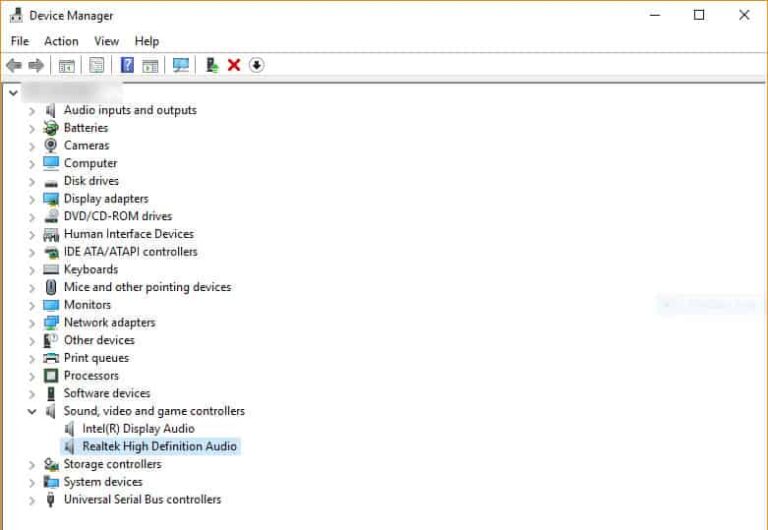Collapse the root computer node
Screen dimensions: 768x530
13,93
